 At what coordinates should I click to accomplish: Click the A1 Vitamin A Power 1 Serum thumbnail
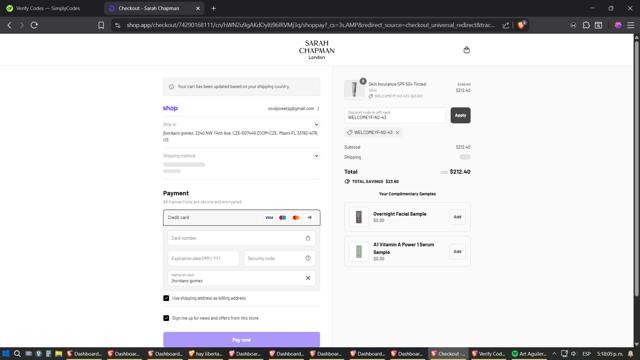point(359,251)
